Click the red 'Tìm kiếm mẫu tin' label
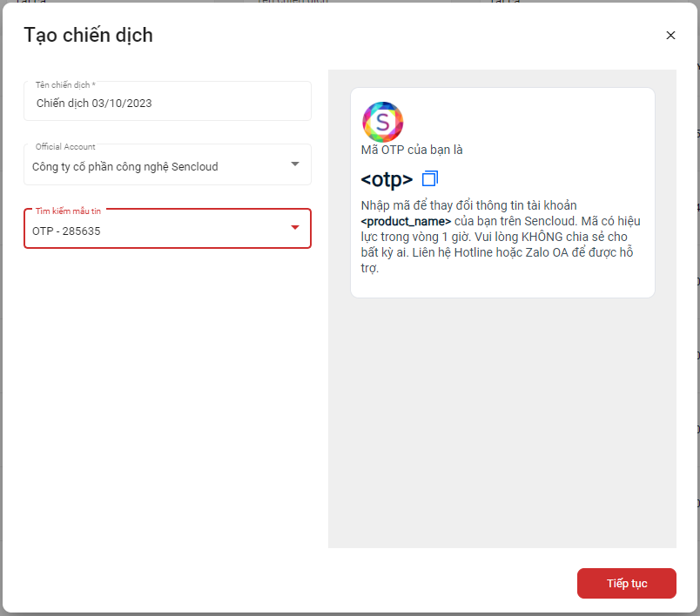The height and width of the screenshot is (616, 700). pos(68,211)
